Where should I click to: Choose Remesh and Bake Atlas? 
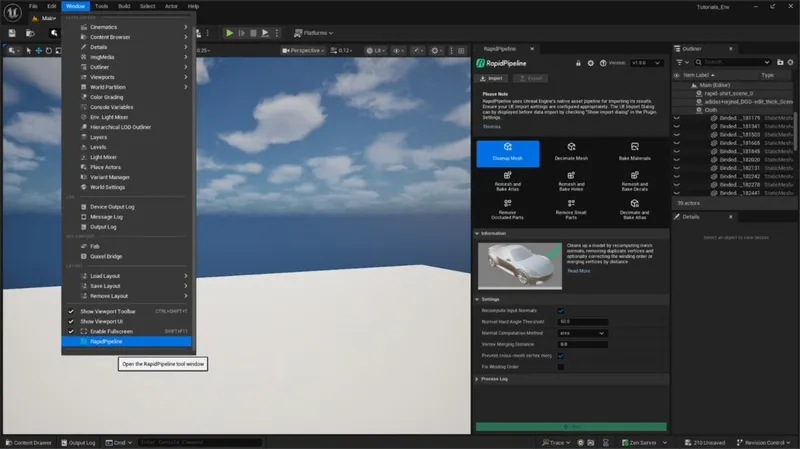(508, 181)
